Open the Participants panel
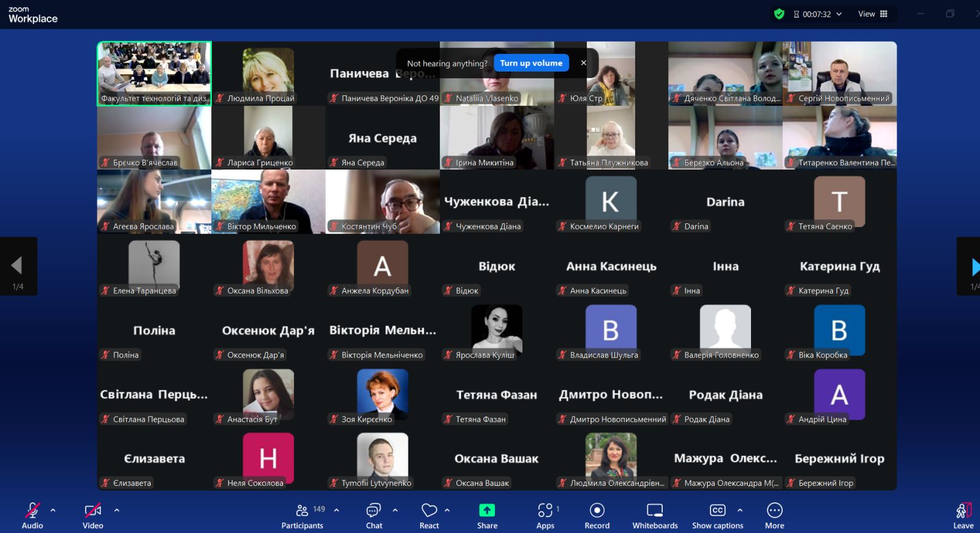 click(x=302, y=516)
